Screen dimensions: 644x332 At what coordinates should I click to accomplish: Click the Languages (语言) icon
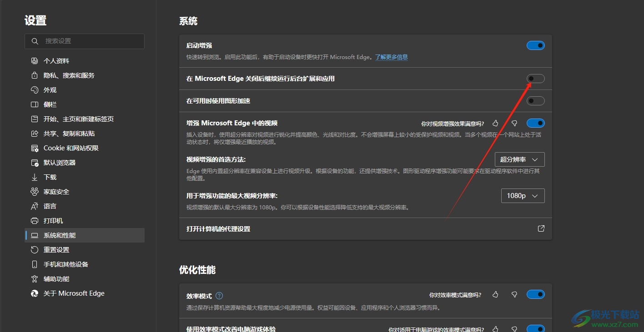coord(35,206)
